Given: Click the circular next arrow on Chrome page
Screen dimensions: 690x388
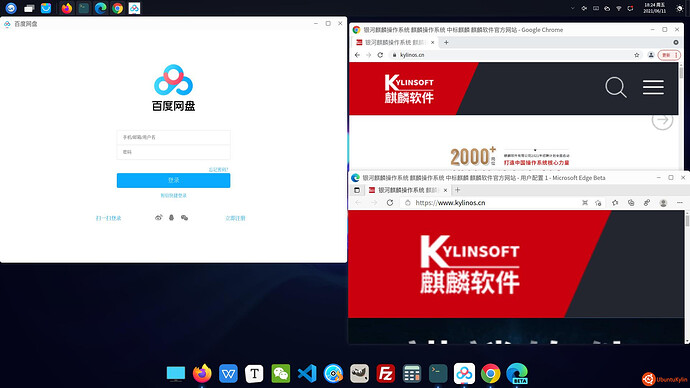Looking at the screenshot, I should [x=662, y=120].
